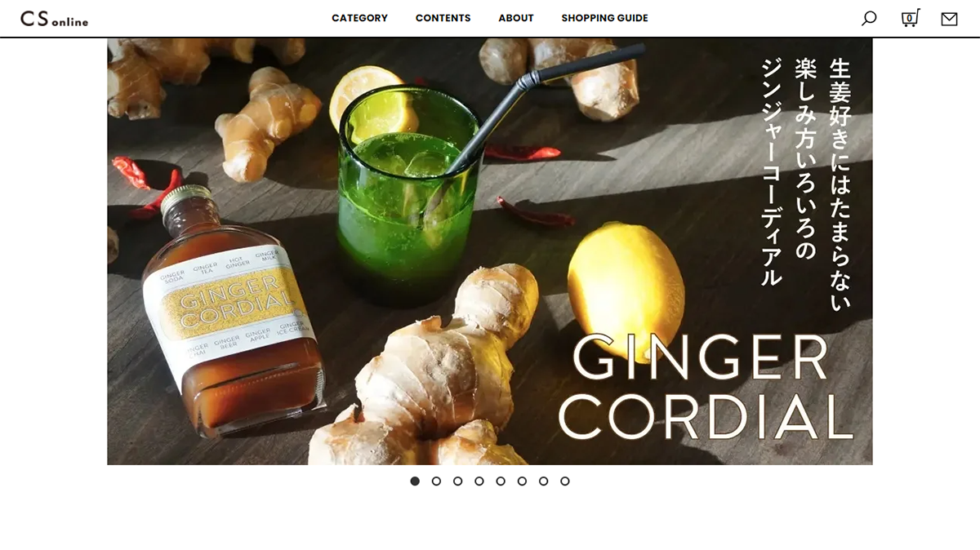Jump to the third carousel slide dot
This screenshot has height=550, width=980.
point(457,481)
